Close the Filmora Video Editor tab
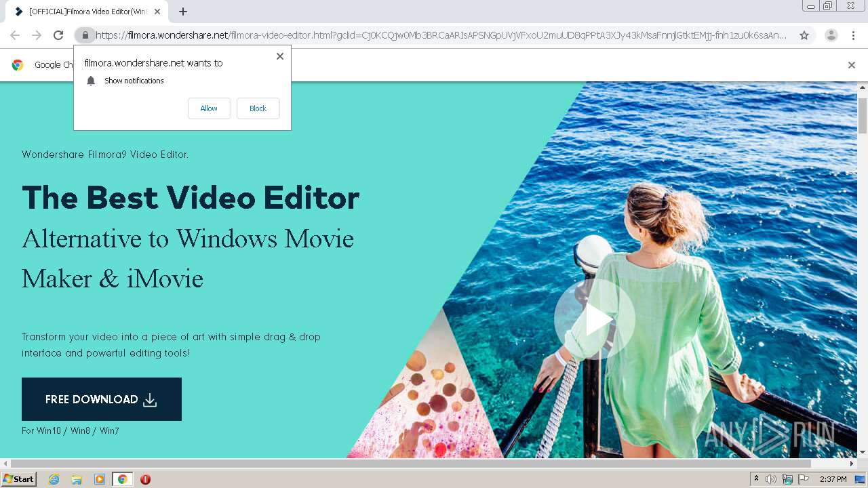The height and width of the screenshot is (488, 868). [x=157, y=12]
